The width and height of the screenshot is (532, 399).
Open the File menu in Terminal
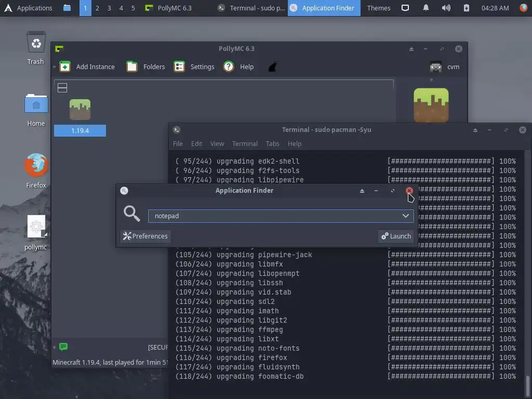(x=178, y=144)
